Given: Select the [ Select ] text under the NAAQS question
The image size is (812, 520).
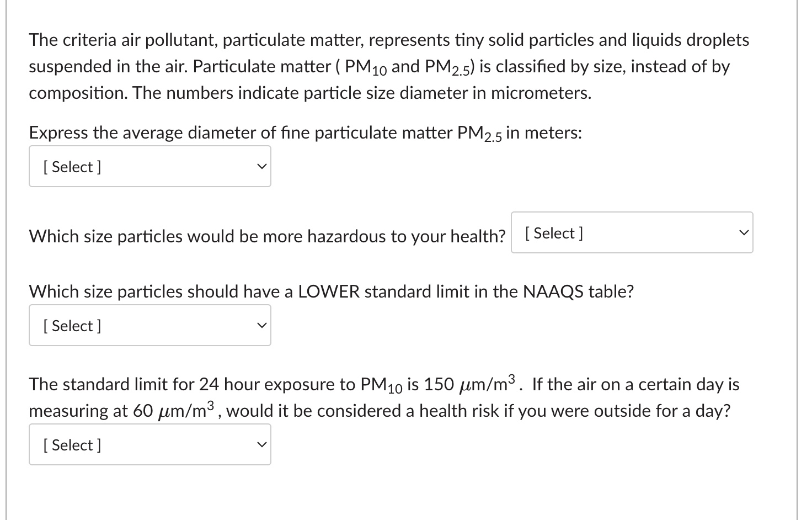Looking at the screenshot, I should [72, 325].
